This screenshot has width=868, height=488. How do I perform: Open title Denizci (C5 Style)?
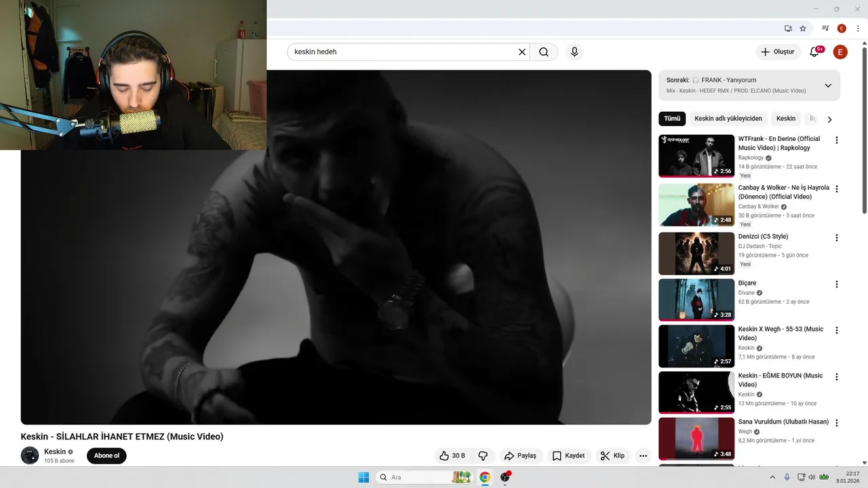click(x=763, y=237)
